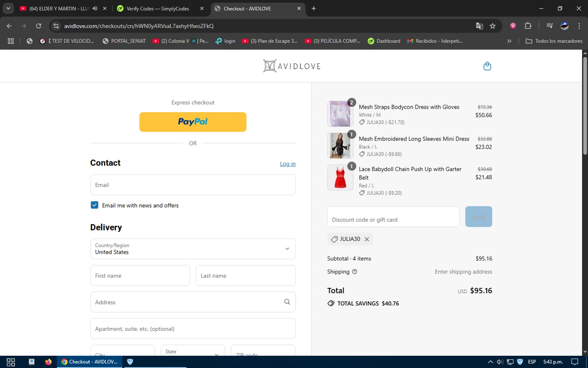Open the media control icon in toolbar
Image resolution: width=588 pixels, height=368 pixels.
point(550,26)
